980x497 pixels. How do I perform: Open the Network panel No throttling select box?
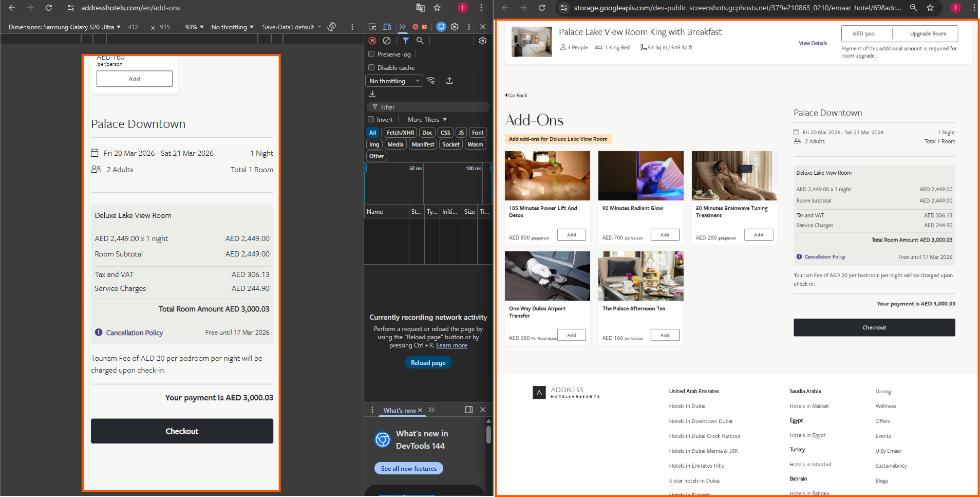(394, 81)
